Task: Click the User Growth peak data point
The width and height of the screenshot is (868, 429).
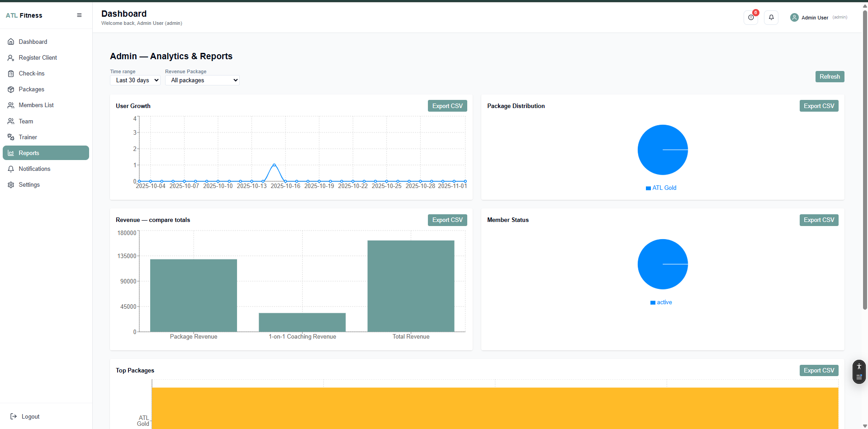Action: coord(274,165)
